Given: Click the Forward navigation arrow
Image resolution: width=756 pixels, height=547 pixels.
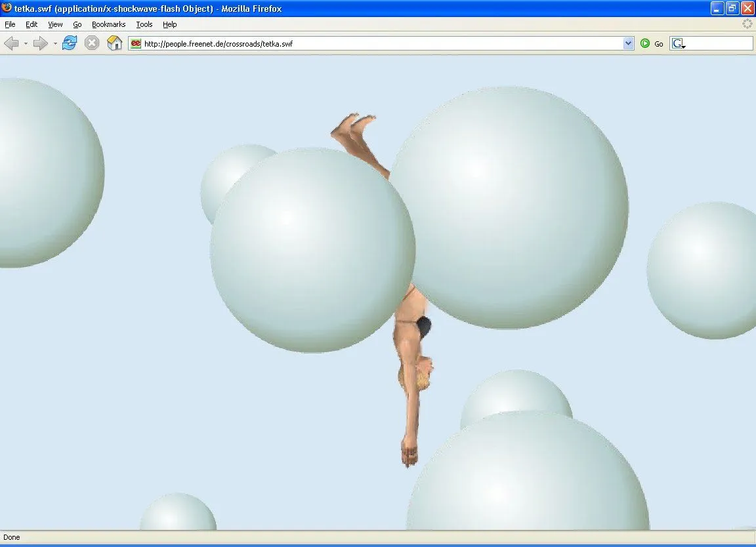Looking at the screenshot, I should 39,43.
